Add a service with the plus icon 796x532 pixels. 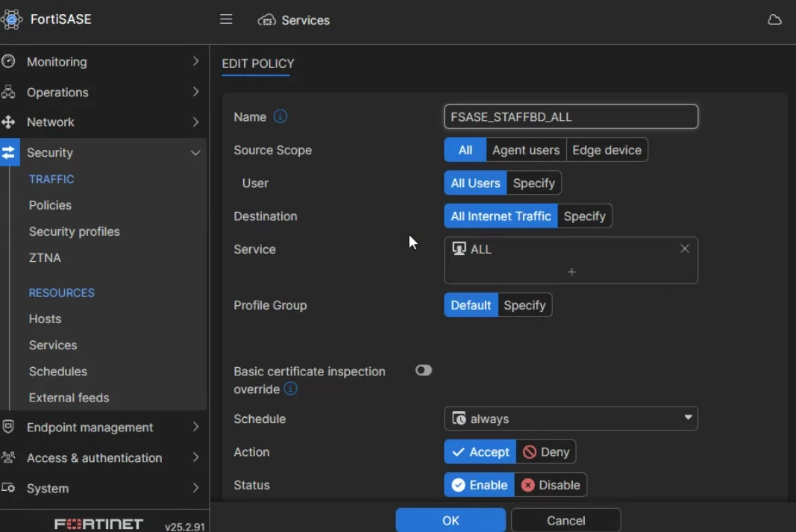(571, 272)
